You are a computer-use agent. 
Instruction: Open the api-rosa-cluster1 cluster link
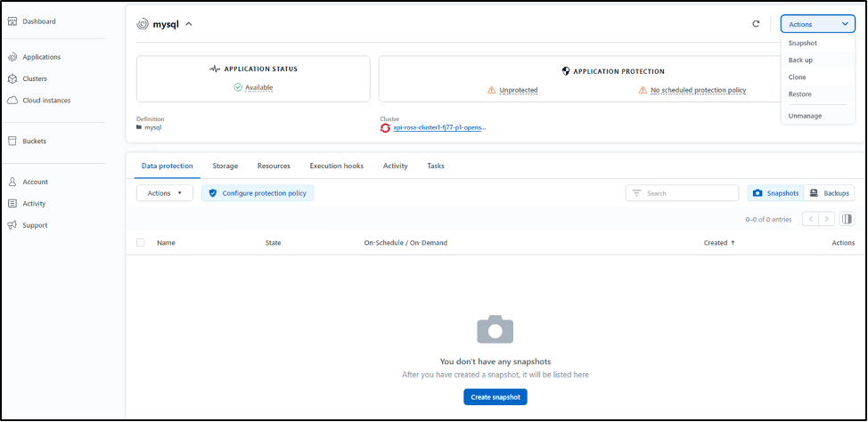(x=439, y=128)
